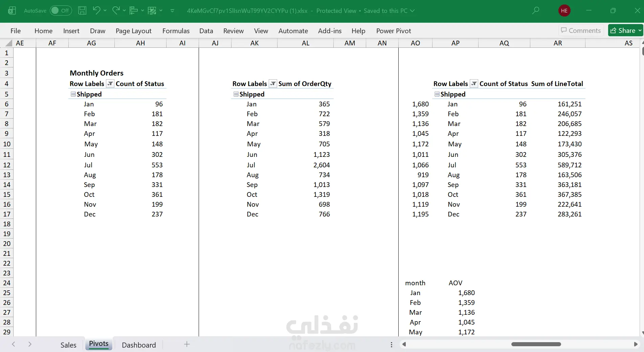Image resolution: width=644 pixels, height=352 pixels.
Task: Select Jul count value 553 in first pivot
Action: click(157, 165)
